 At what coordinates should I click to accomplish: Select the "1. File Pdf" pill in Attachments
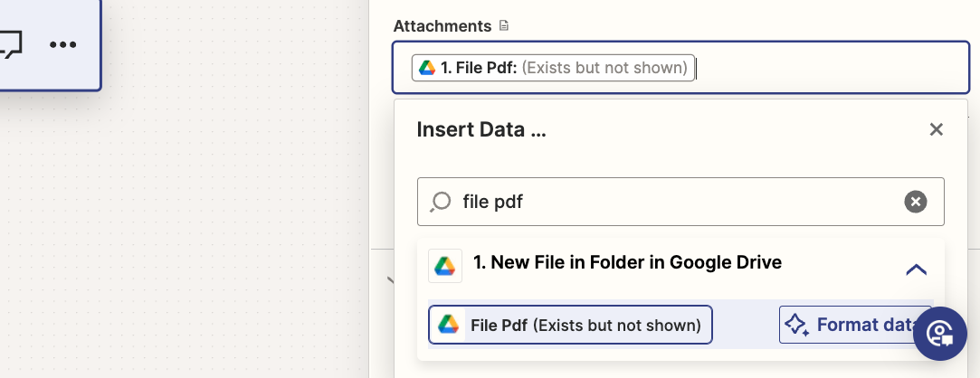pyautogui.click(x=553, y=68)
